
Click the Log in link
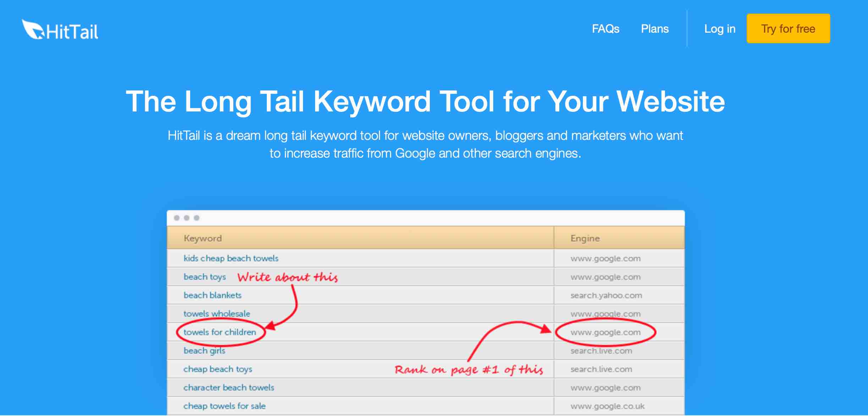pyautogui.click(x=720, y=29)
